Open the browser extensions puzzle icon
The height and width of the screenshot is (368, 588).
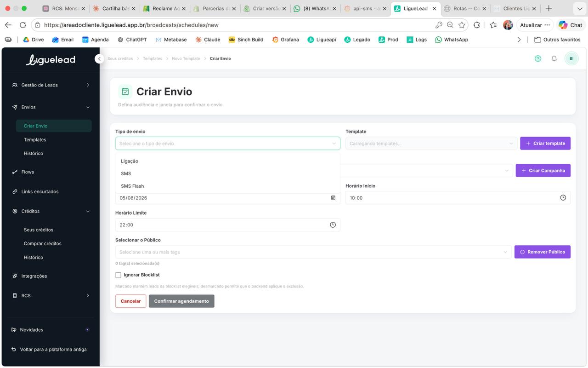click(x=477, y=25)
